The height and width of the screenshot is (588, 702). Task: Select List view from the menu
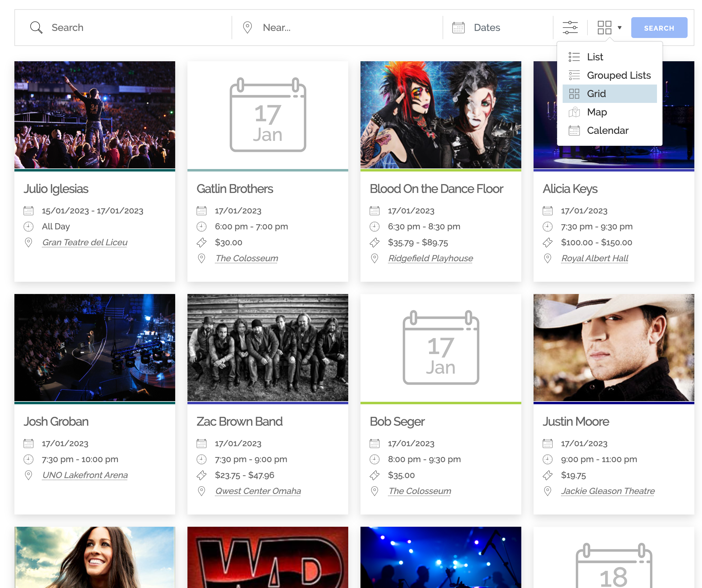tap(595, 57)
